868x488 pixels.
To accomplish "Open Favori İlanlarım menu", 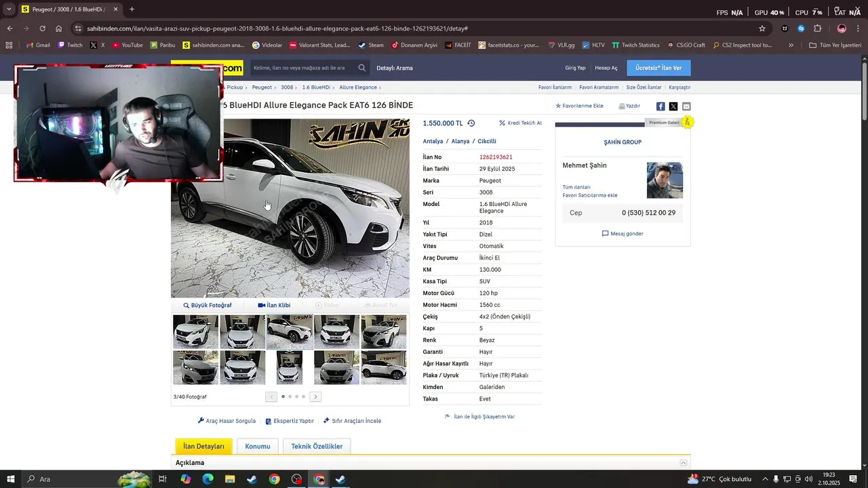I will coord(555,87).
